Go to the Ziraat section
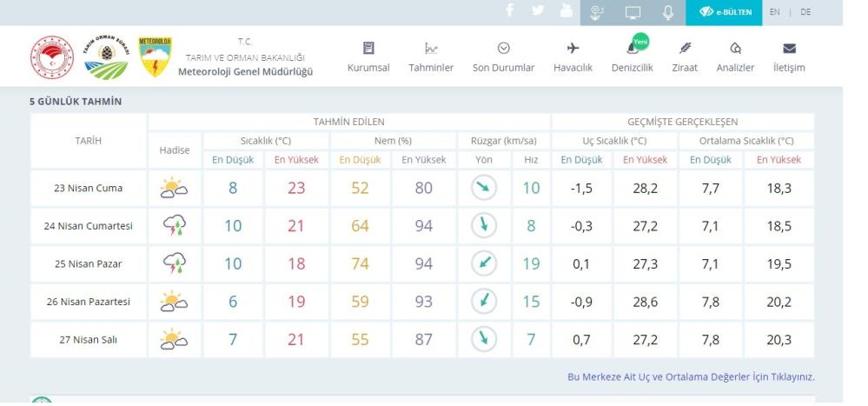Viewport: 868px width, 406px height. click(685, 57)
